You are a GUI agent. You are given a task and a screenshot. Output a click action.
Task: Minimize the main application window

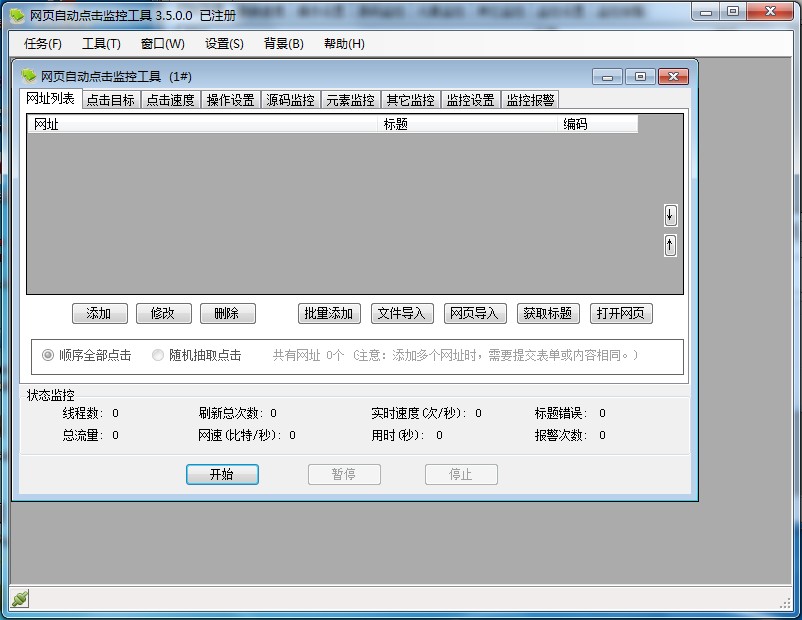(706, 12)
